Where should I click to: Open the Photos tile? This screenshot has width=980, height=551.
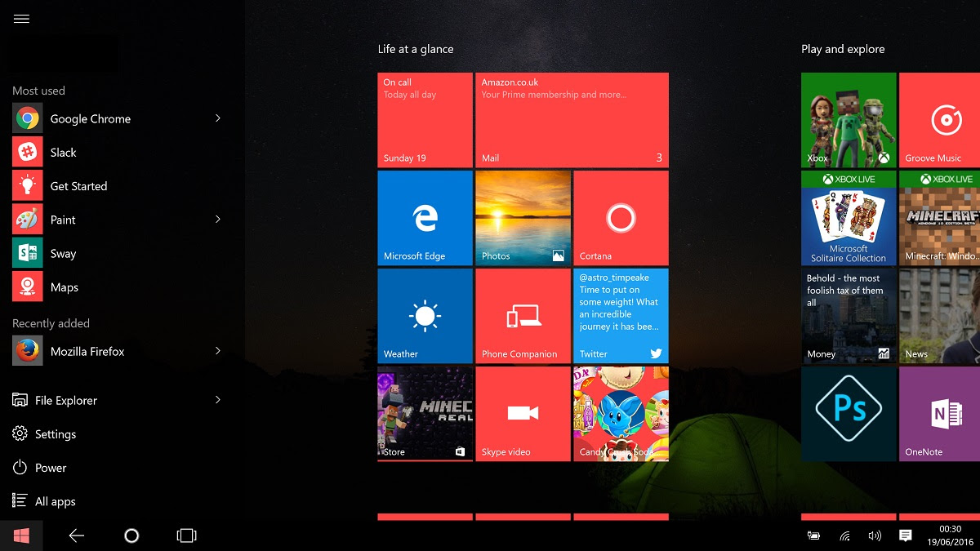[523, 218]
